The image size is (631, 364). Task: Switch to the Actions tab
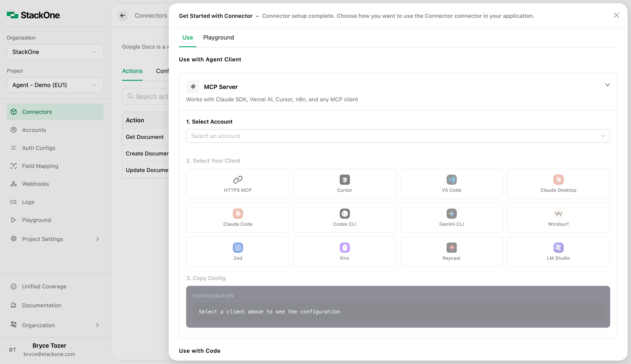tap(132, 71)
